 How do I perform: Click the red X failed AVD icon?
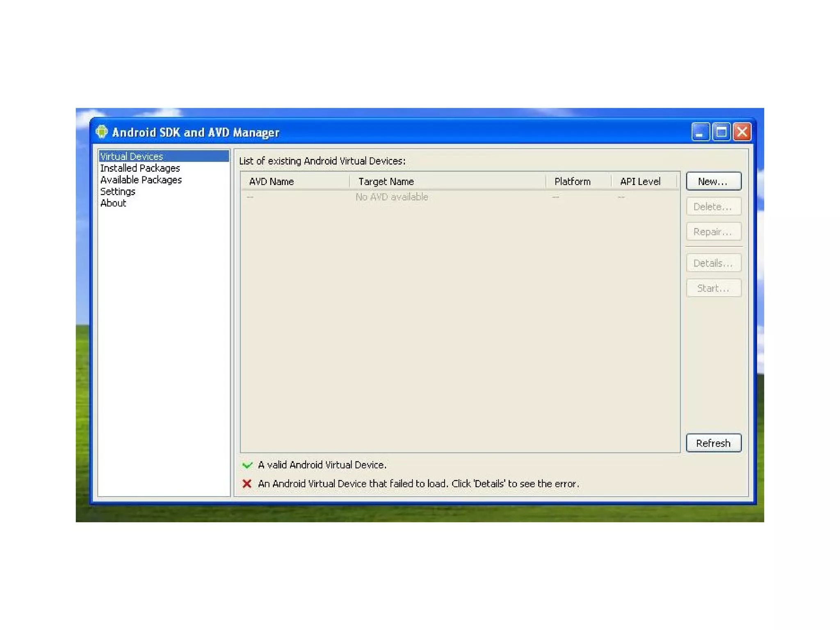[x=247, y=484]
